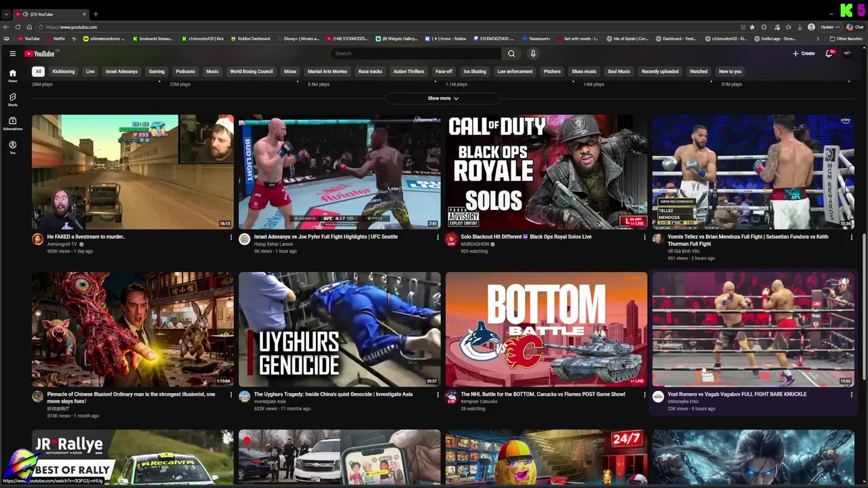This screenshot has height=488, width=868.
Task: Select the Kickboxing filter chip
Action: (63, 71)
